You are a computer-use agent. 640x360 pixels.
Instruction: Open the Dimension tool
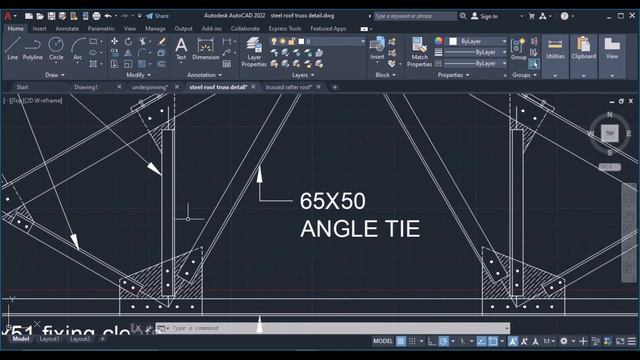click(x=206, y=49)
